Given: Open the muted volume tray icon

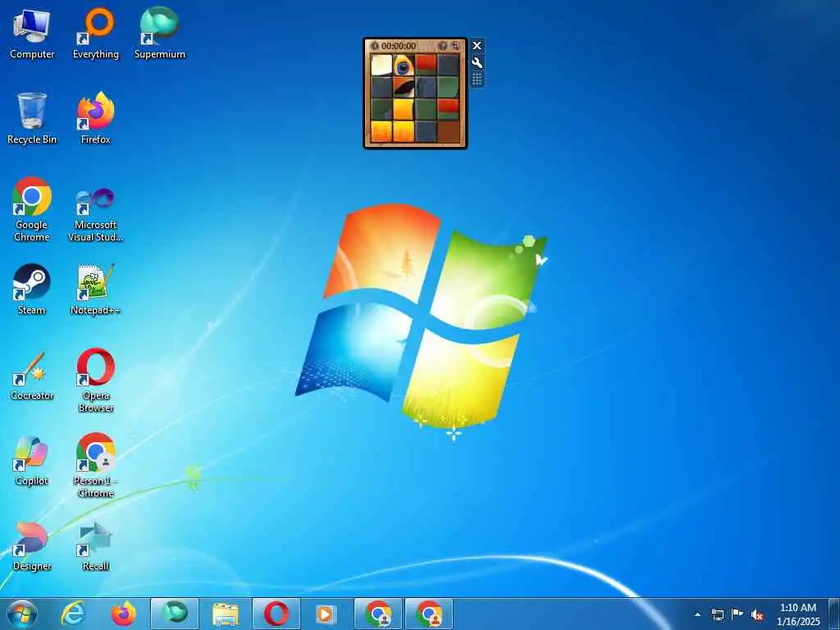Looking at the screenshot, I should tap(757, 614).
